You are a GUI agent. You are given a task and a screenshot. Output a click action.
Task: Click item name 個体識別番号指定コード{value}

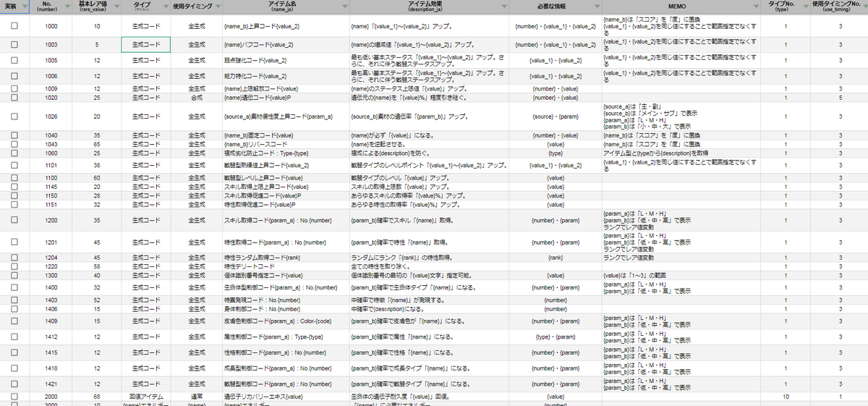click(263, 275)
